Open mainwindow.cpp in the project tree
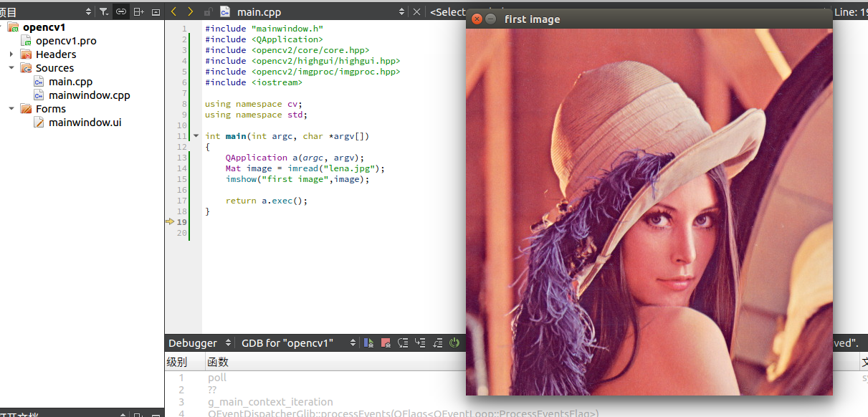This screenshot has width=868, height=417. (x=89, y=95)
